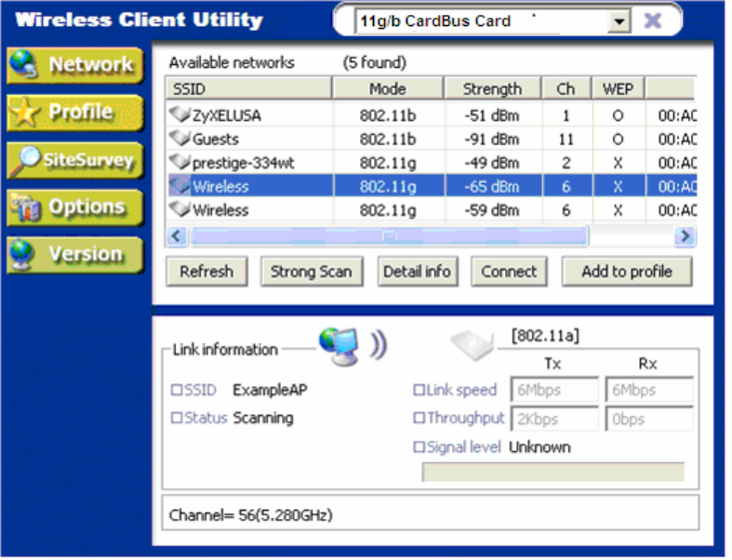
Task: Click the Throughput label square marker
Action: [x=419, y=418]
